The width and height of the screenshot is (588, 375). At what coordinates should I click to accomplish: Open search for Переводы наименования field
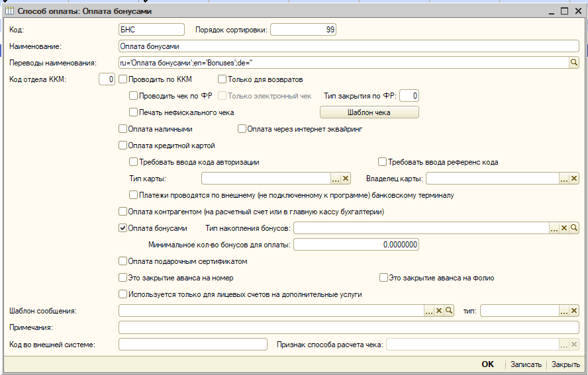(573, 63)
